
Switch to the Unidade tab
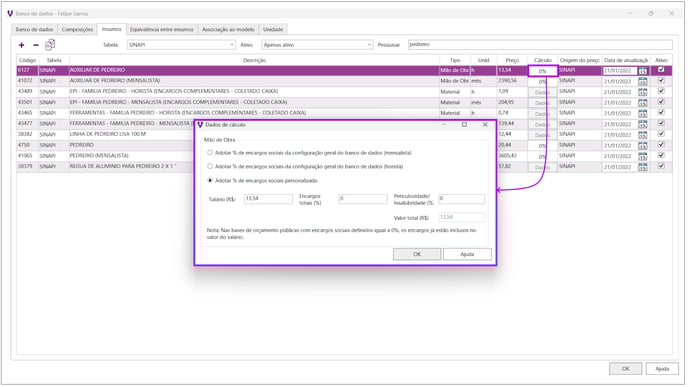[x=273, y=29]
